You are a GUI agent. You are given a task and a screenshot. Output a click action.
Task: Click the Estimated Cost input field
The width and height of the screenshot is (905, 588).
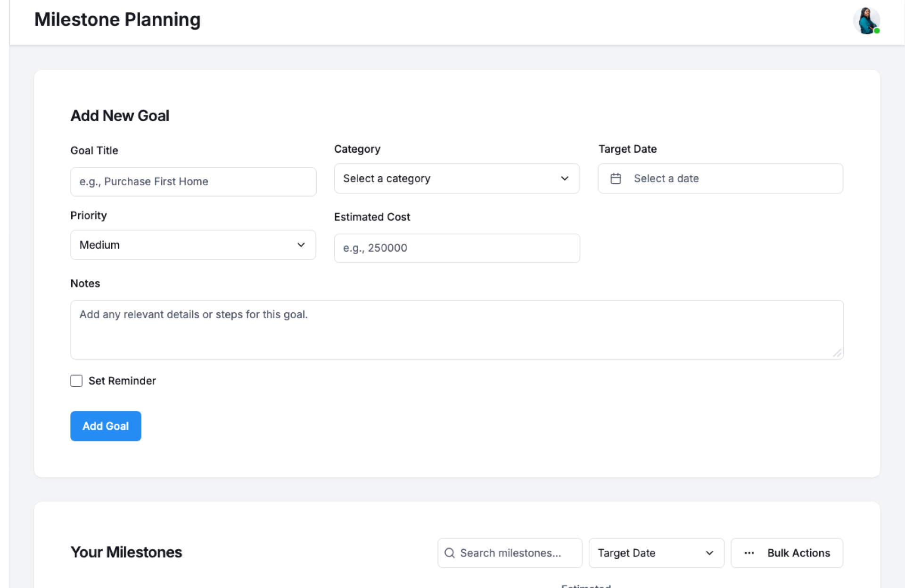(x=456, y=248)
